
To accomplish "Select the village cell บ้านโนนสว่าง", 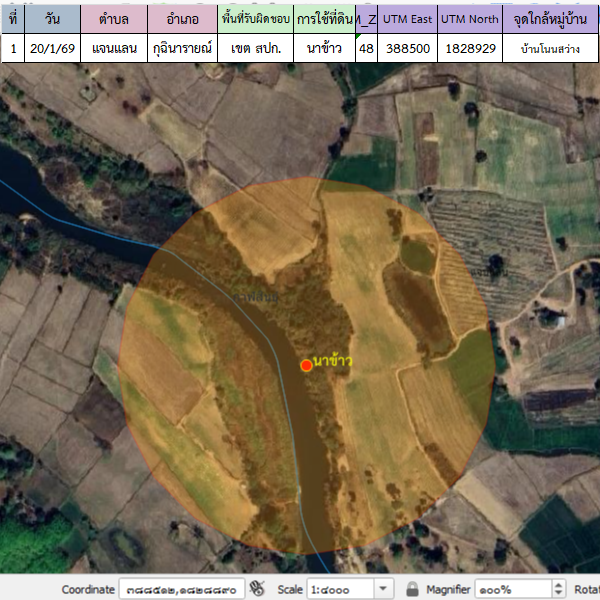I will (x=549, y=48).
